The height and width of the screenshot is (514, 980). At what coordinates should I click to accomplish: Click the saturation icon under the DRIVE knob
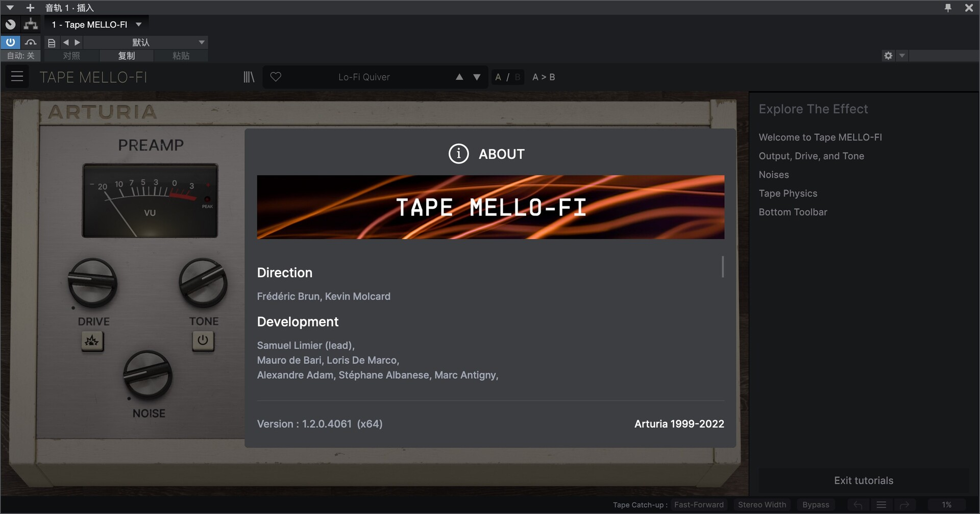tap(92, 341)
